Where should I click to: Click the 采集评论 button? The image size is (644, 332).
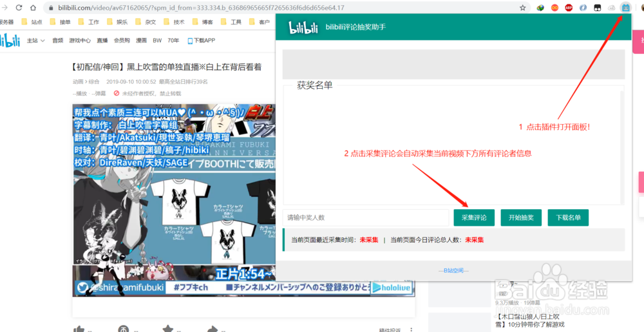474,217
